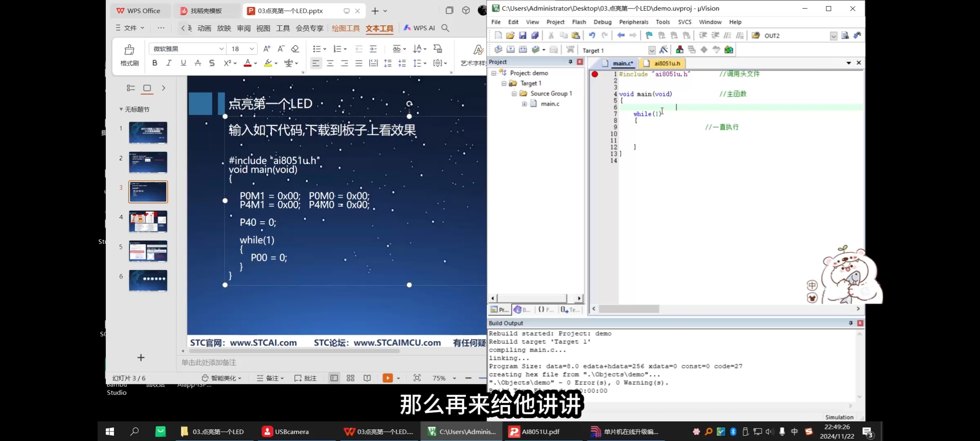
Task: Toggle bold formatting in WPS ribbon
Action: (x=155, y=63)
